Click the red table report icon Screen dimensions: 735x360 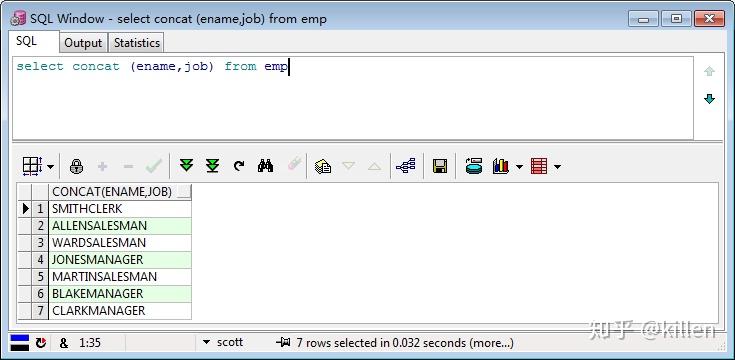click(x=539, y=166)
